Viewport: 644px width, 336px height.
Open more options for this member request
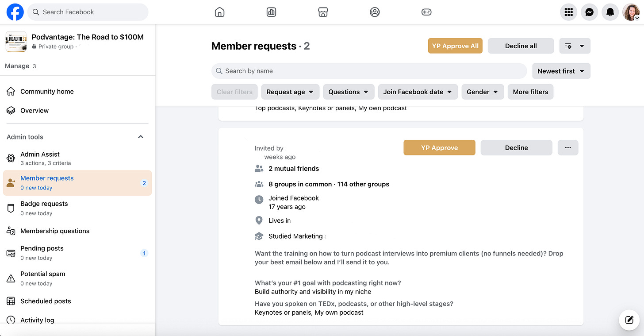point(568,148)
